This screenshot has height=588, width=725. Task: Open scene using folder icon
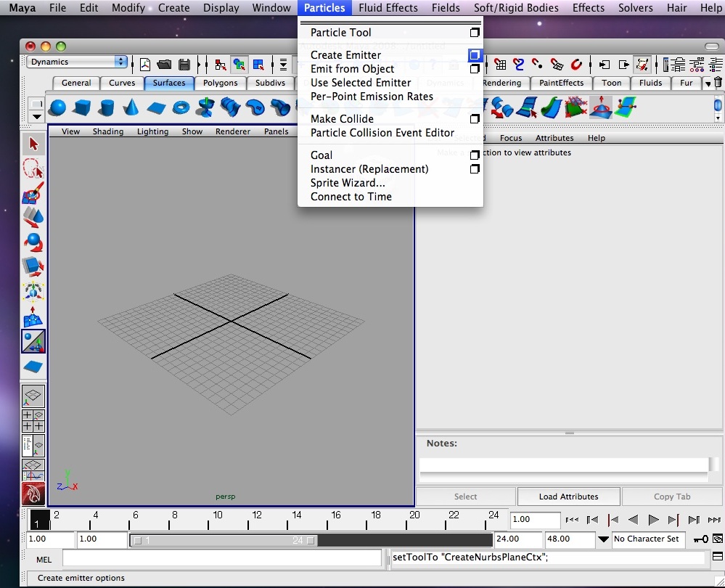click(164, 65)
